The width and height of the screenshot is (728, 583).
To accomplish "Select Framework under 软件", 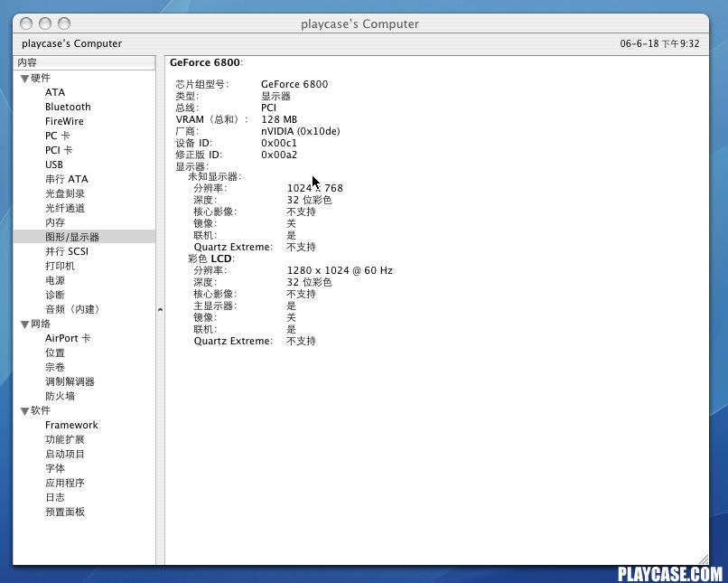I will 71,425.
